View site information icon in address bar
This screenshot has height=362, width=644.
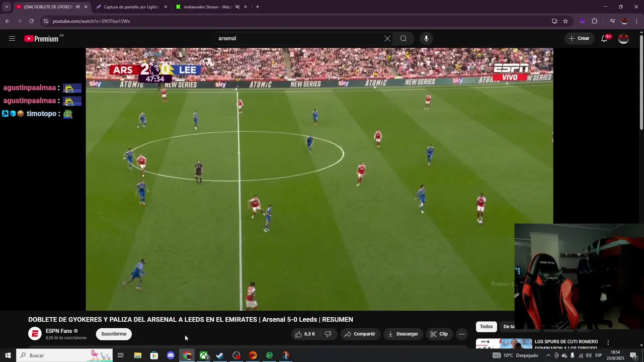(46, 21)
